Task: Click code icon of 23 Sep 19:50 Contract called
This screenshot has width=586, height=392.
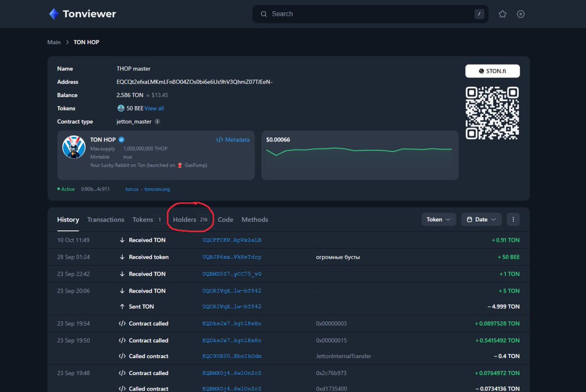Action: tap(122, 341)
